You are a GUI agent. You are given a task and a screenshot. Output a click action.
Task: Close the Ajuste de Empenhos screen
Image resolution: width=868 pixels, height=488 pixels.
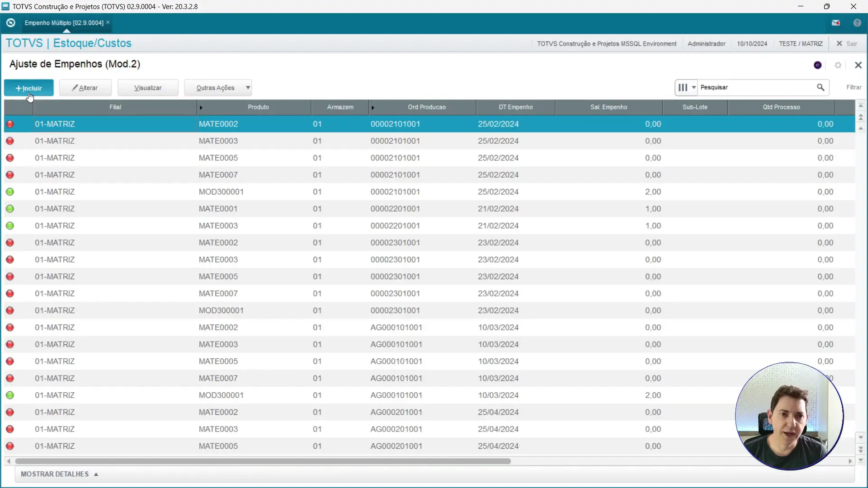(x=858, y=65)
